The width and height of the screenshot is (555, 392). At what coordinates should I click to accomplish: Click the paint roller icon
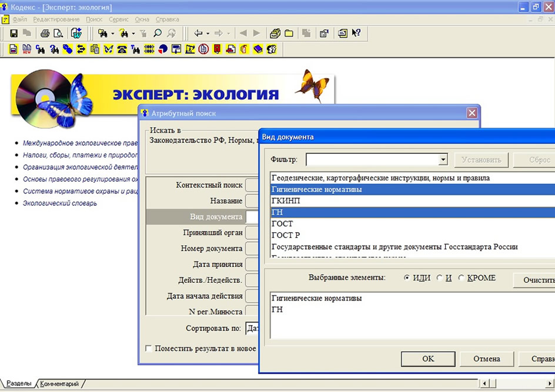tap(176, 49)
